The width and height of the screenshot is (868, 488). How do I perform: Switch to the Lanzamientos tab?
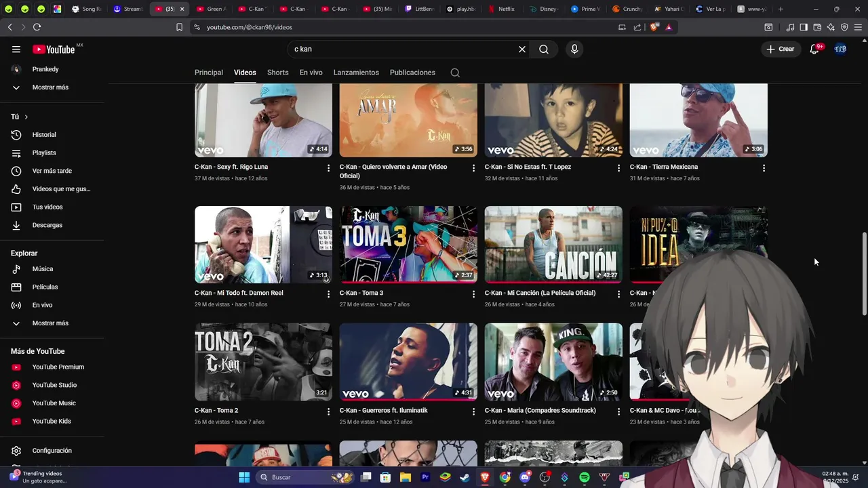[x=356, y=73]
